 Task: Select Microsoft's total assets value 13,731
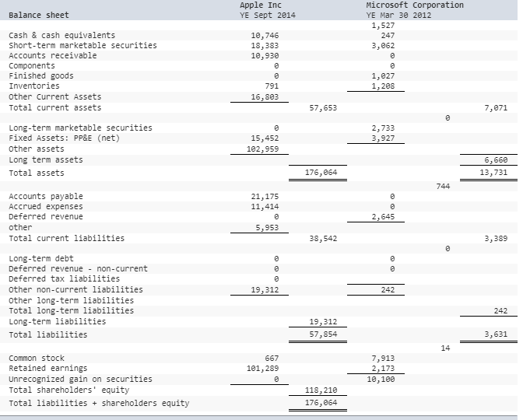495,173
